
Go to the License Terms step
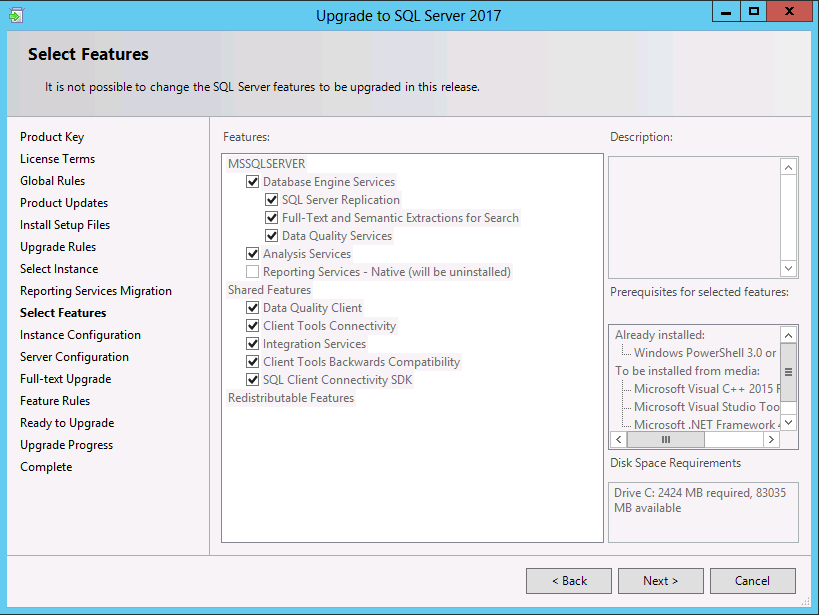[x=57, y=159]
